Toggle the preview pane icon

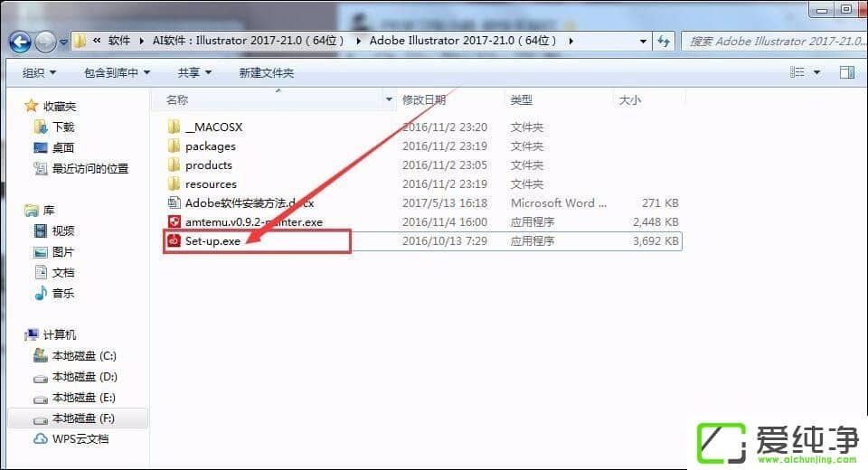point(847,72)
